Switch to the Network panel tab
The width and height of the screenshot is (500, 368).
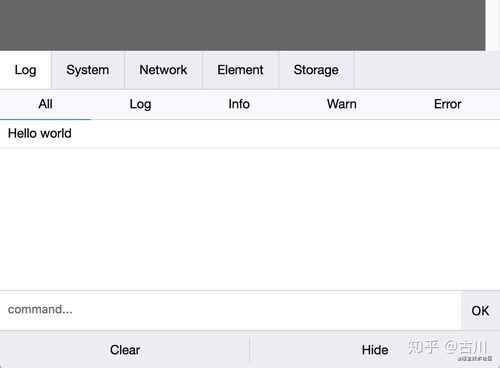163,70
